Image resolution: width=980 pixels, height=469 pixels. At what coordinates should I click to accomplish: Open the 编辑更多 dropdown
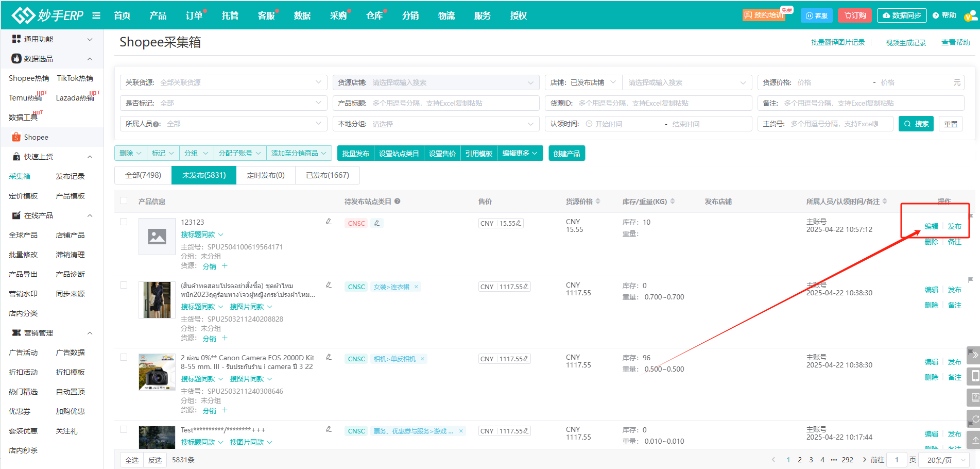pyautogui.click(x=520, y=153)
